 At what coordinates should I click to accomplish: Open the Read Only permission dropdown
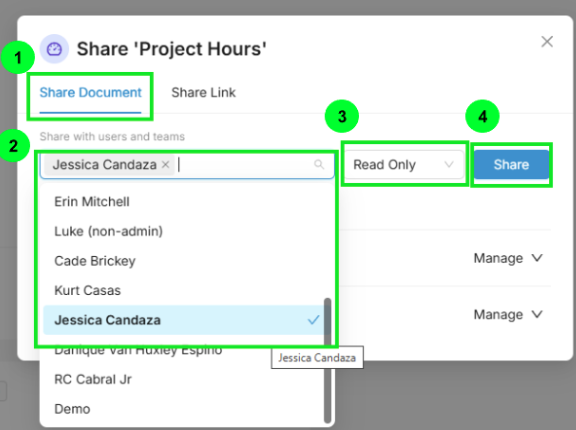pyautogui.click(x=404, y=165)
